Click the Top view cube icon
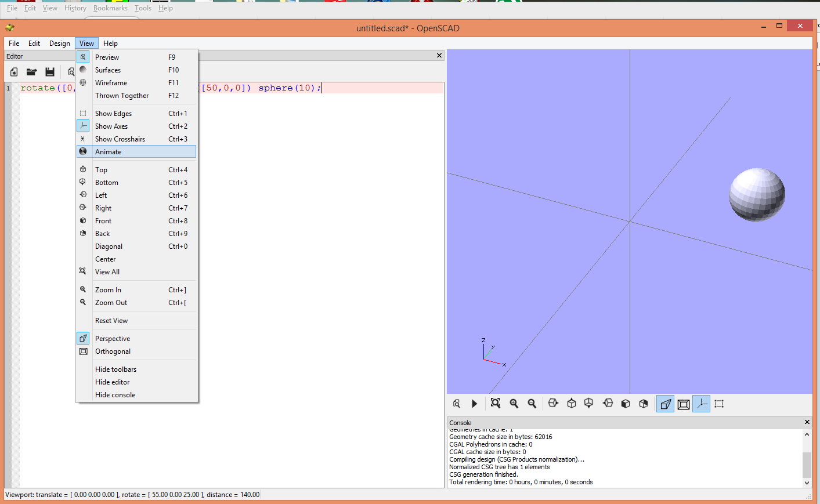This screenshot has height=504, width=820. pyautogui.click(x=572, y=403)
